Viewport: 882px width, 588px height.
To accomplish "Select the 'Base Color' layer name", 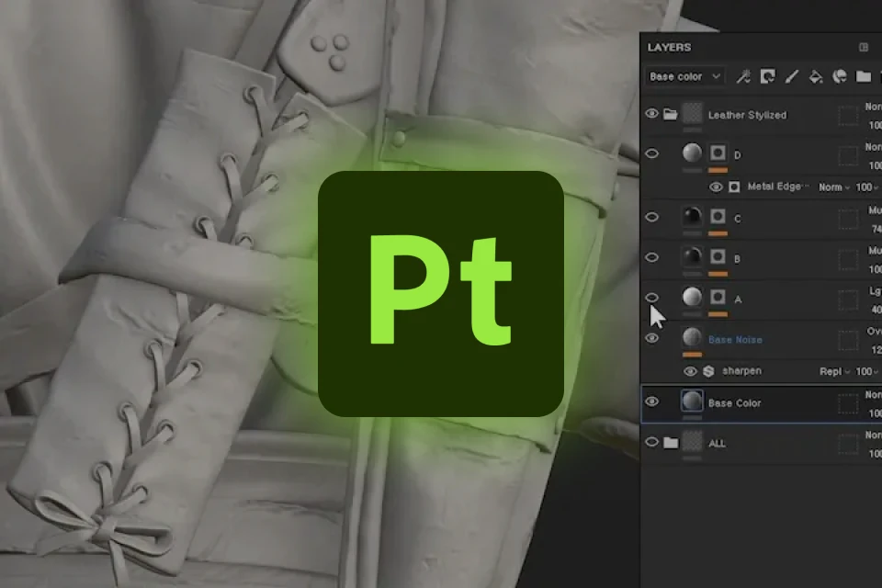I will click(734, 403).
